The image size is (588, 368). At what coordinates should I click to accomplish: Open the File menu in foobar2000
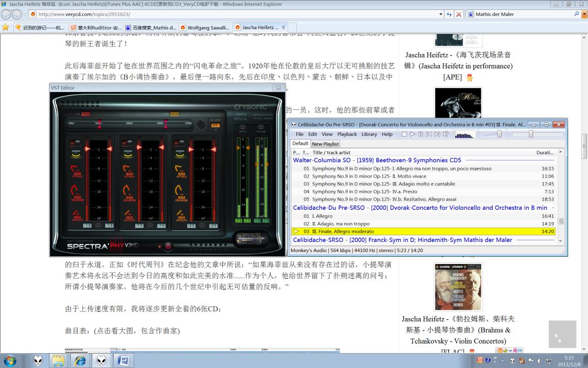click(x=300, y=134)
